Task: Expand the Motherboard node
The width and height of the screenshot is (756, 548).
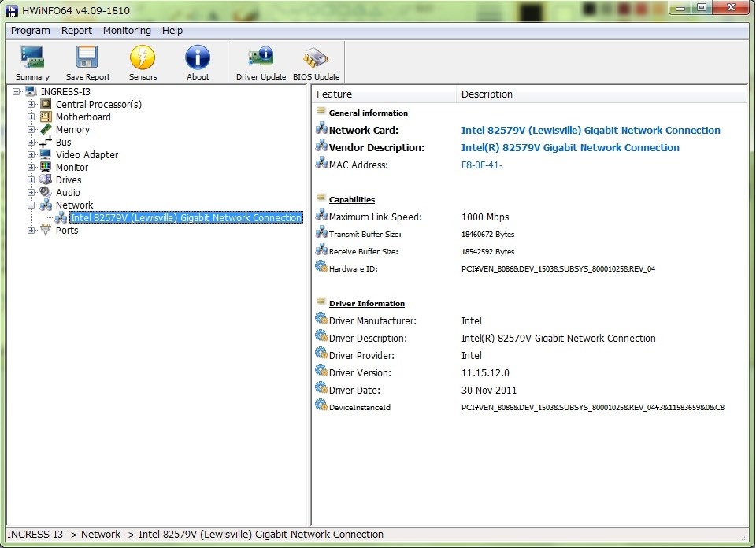Action: (x=31, y=117)
